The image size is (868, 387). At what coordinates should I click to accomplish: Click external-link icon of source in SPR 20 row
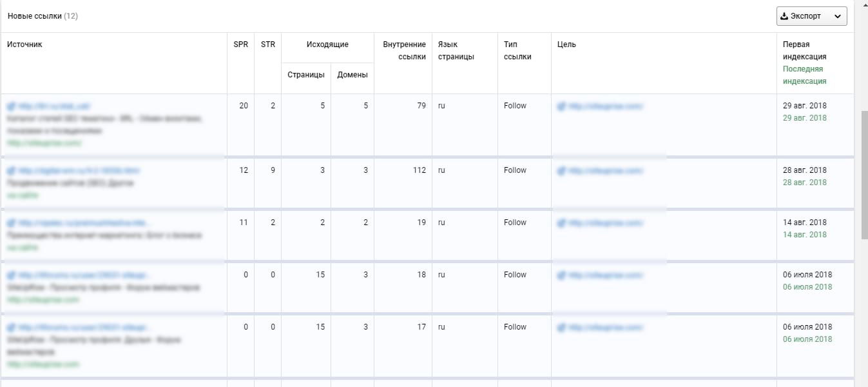(x=11, y=106)
